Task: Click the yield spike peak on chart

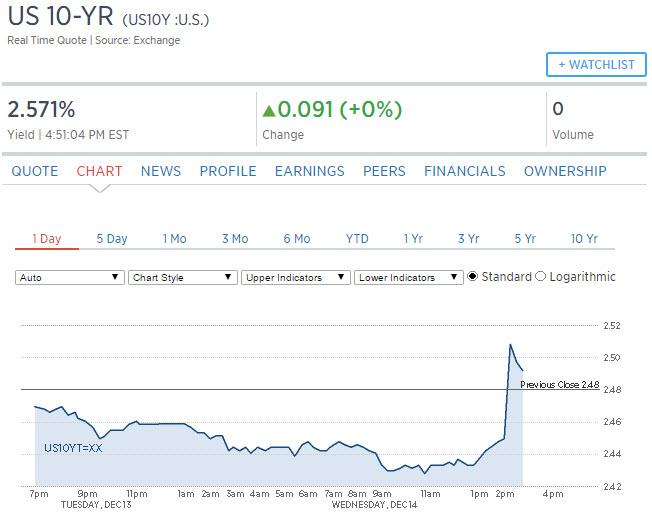Action: [x=510, y=345]
